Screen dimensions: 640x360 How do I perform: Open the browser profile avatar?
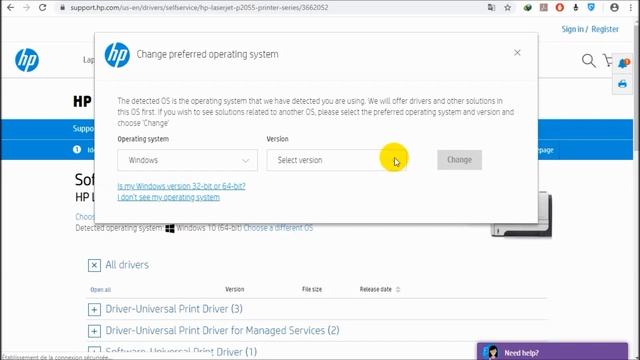[x=614, y=7]
